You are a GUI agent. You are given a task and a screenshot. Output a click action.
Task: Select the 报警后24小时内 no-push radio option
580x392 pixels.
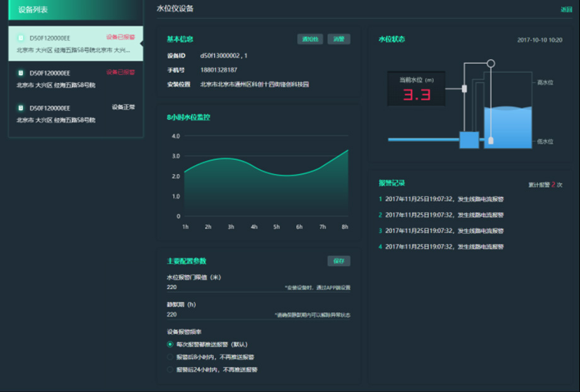pyautogui.click(x=170, y=369)
